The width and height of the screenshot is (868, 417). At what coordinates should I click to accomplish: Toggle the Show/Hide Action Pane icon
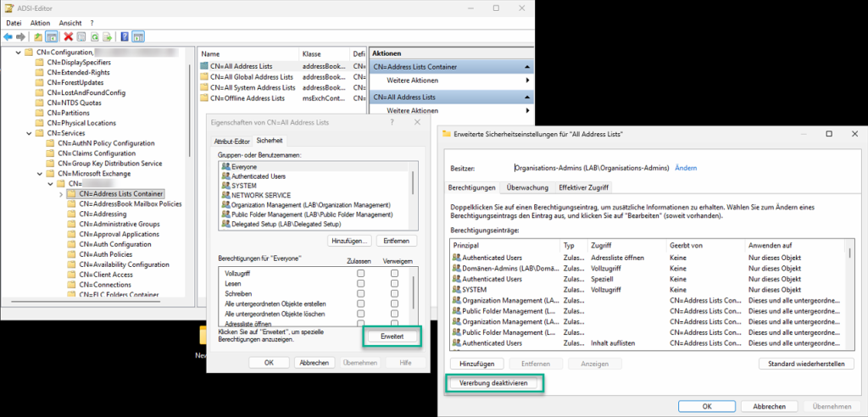[x=138, y=36]
